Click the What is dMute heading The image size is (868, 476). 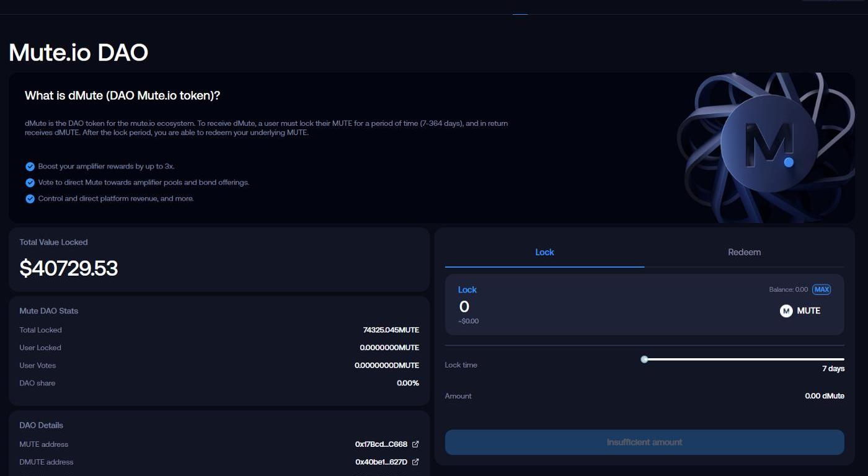[x=123, y=95]
